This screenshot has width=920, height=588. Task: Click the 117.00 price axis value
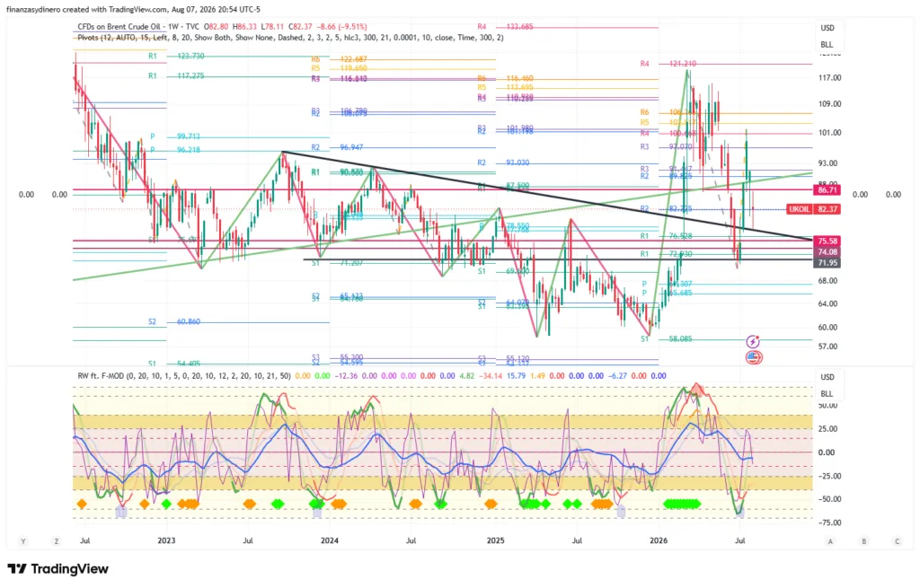tap(829, 78)
